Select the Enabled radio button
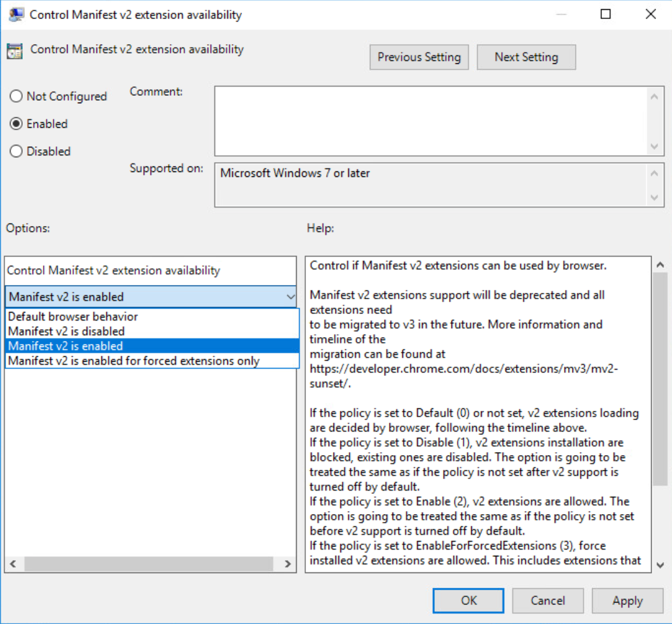The height and width of the screenshot is (624, 672). pyautogui.click(x=16, y=124)
